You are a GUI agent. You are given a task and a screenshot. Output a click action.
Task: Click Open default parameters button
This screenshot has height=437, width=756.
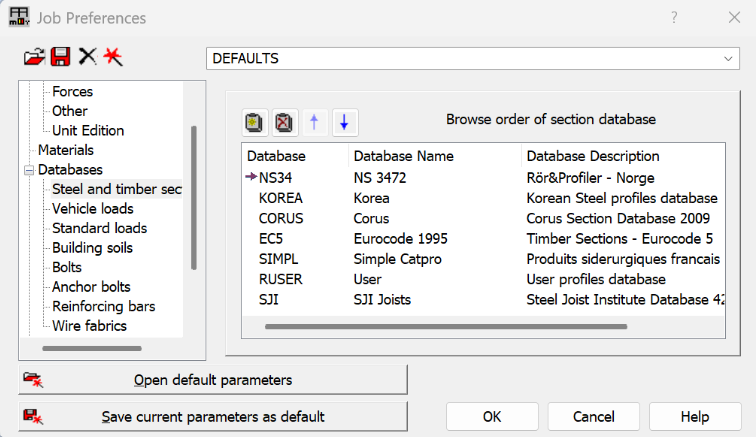tap(213, 380)
